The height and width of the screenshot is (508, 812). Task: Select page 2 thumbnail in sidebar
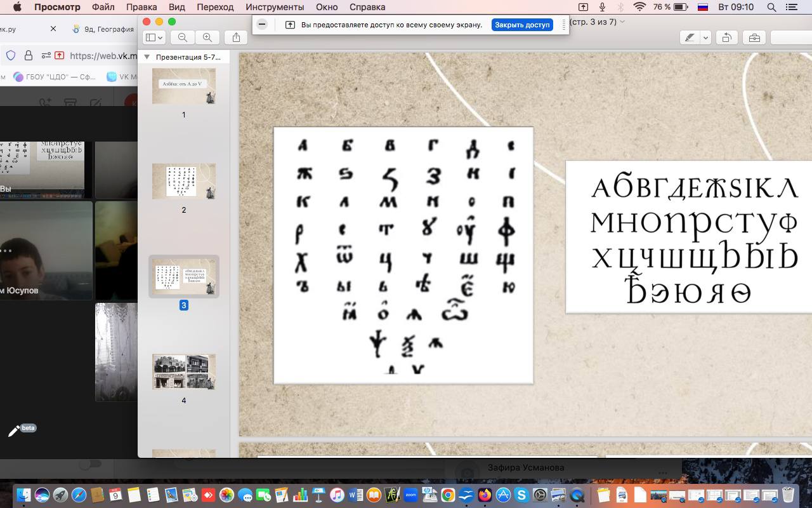coord(183,180)
